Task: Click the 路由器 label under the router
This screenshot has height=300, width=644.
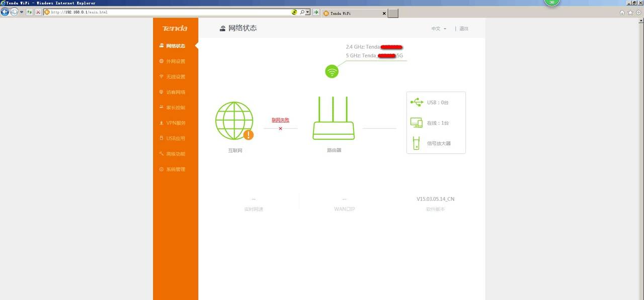Action: pos(334,150)
